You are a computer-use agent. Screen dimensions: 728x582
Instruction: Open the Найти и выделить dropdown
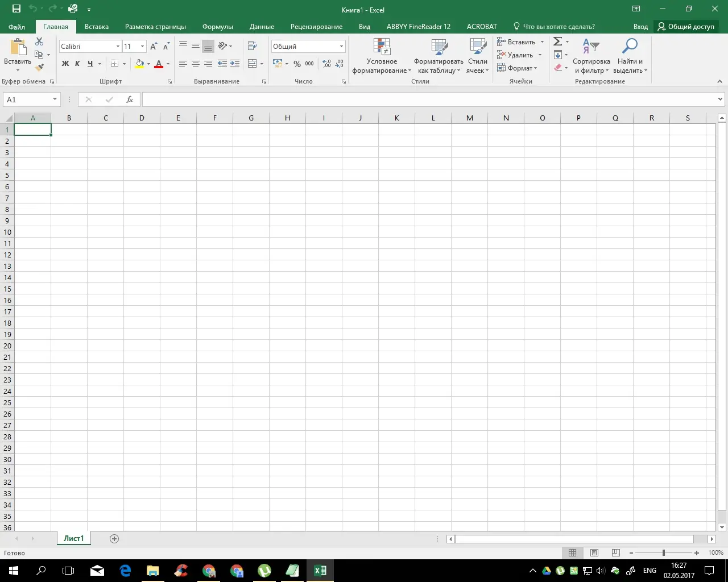pos(630,56)
